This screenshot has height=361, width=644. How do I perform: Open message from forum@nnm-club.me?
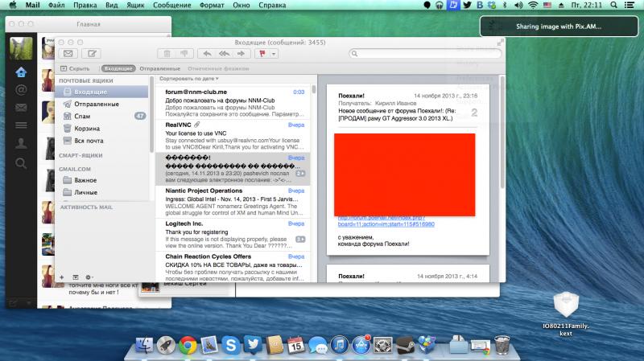click(233, 103)
